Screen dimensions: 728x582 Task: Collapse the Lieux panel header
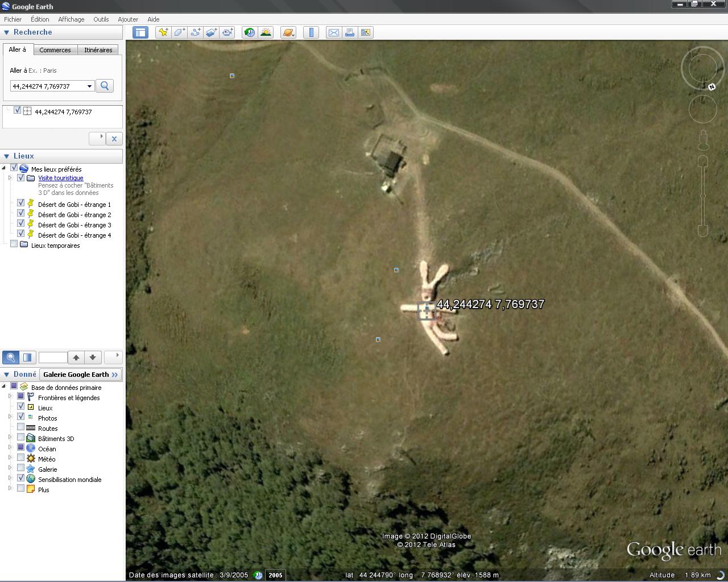(7, 156)
